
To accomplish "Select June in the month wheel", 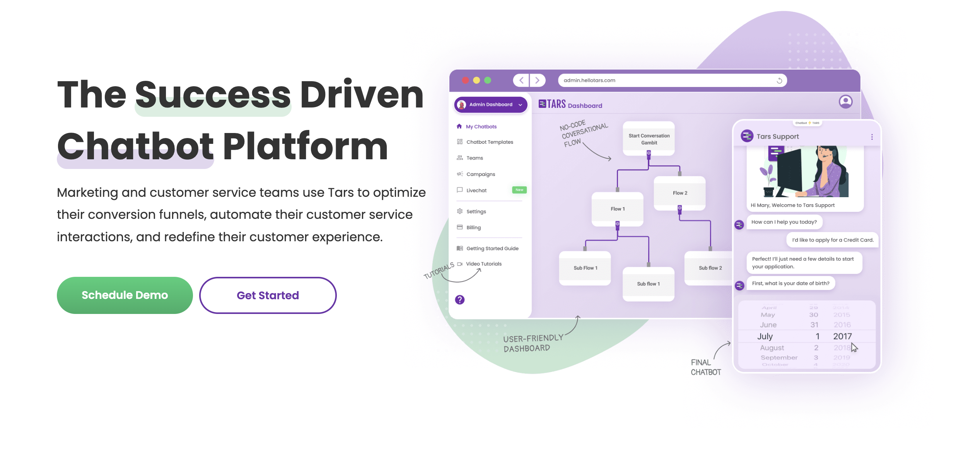I will coord(768,325).
